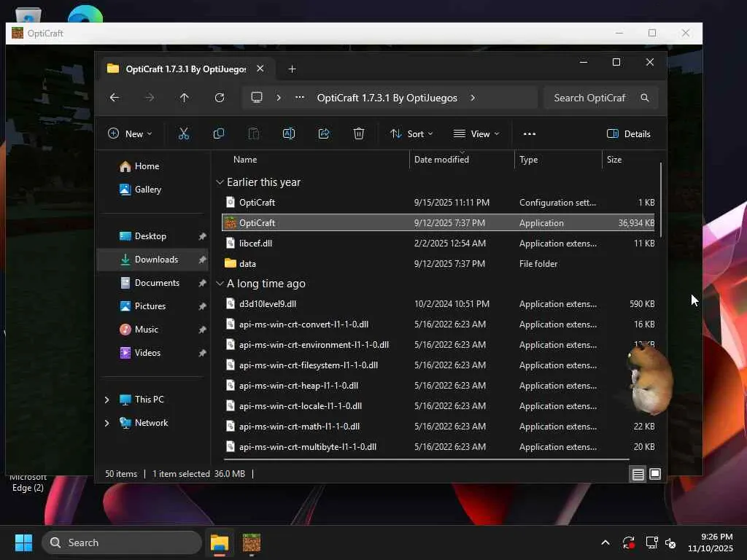Open the New dropdown menu
Image resolution: width=747 pixels, height=560 pixels.
[x=130, y=134]
